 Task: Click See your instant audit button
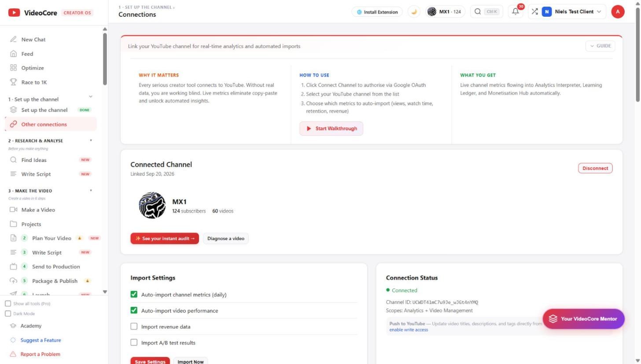[165, 239]
